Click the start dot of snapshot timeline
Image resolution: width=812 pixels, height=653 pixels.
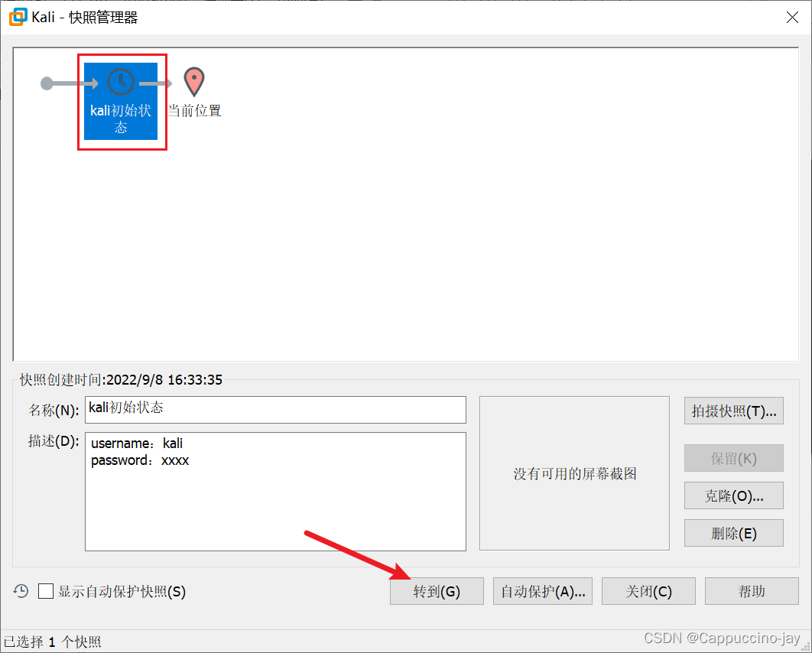pyautogui.click(x=47, y=83)
